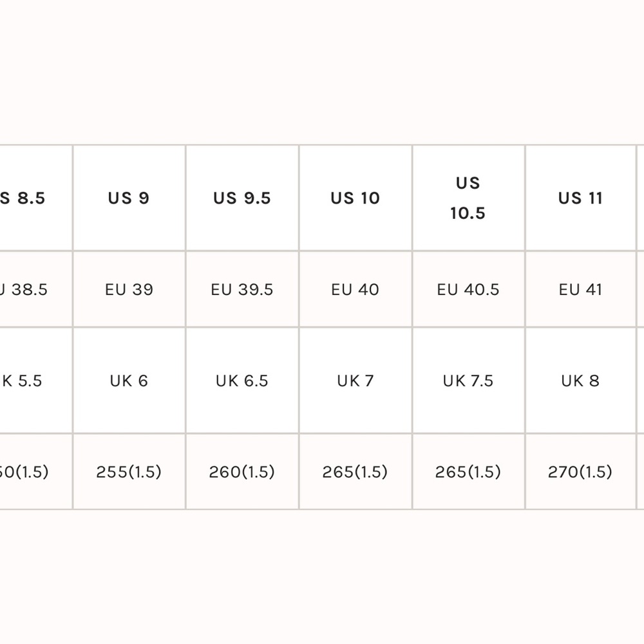Pick the UK 7 size cell

(355, 381)
